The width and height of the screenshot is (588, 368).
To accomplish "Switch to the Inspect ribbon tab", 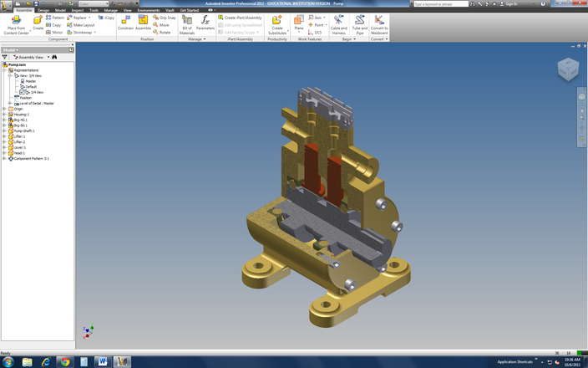I will point(78,10).
